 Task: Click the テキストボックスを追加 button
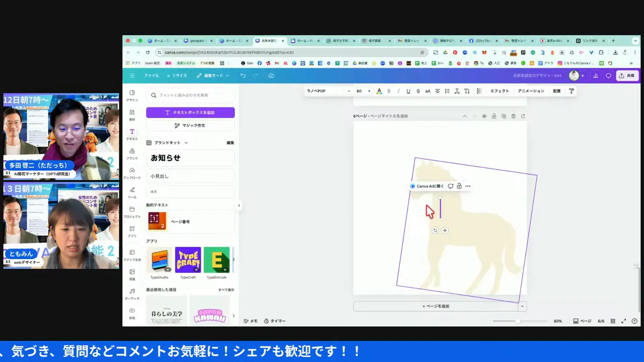pyautogui.click(x=190, y=113)
